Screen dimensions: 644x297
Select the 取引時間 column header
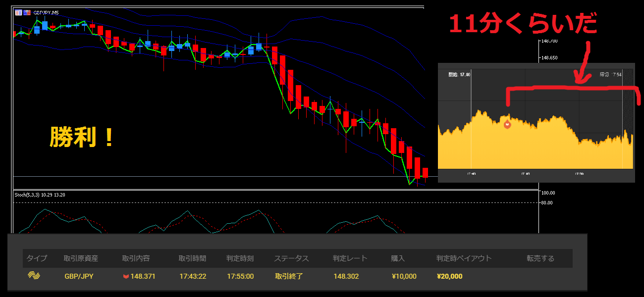point(192,258)
